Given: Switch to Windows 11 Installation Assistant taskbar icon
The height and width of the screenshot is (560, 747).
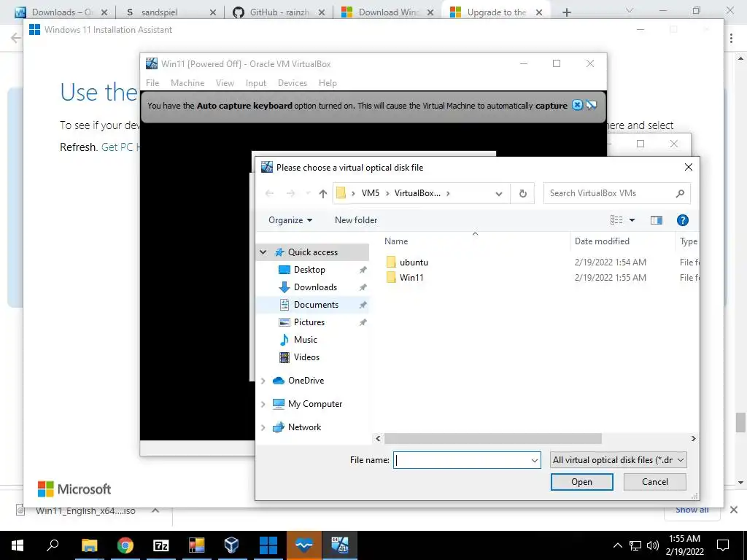Looking at the screenshot, I should click(268, 545).
